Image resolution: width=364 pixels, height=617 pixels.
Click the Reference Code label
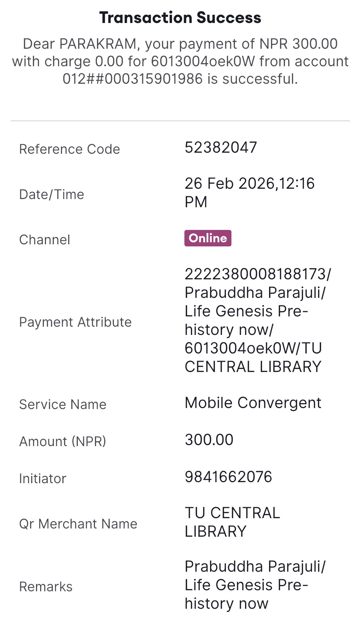coord(70,149)
